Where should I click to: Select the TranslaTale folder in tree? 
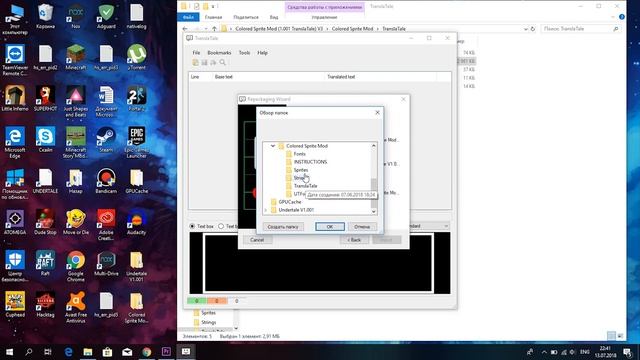pyautogui.click(x=305, y=186)
